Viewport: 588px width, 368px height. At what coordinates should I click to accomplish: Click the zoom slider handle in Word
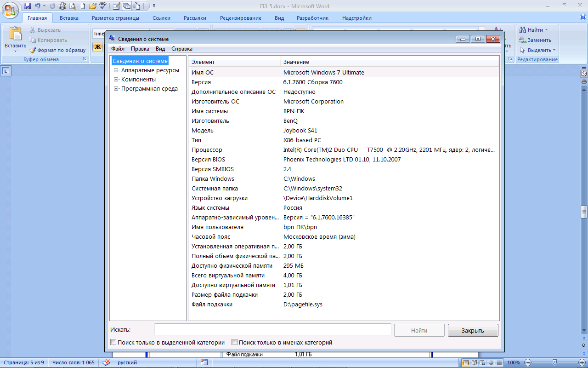(x=554, y=362)
